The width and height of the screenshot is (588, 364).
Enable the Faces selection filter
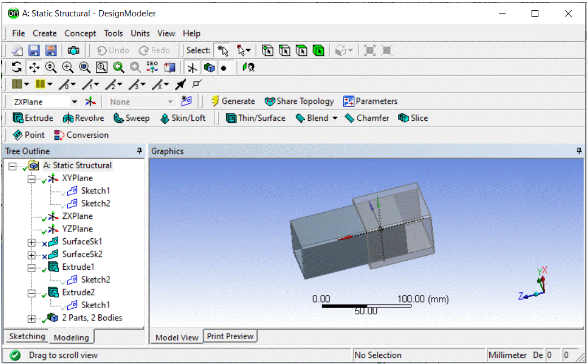click(301, 50)
